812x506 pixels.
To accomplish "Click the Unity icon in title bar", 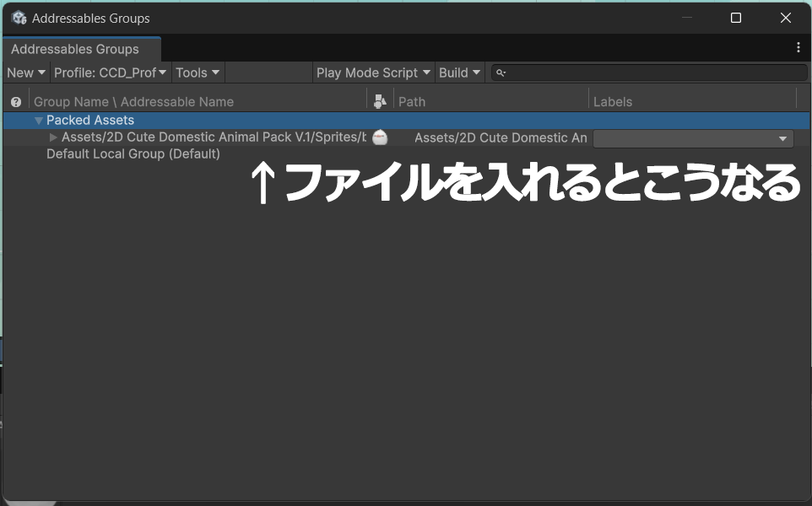I will pos(19,18).
